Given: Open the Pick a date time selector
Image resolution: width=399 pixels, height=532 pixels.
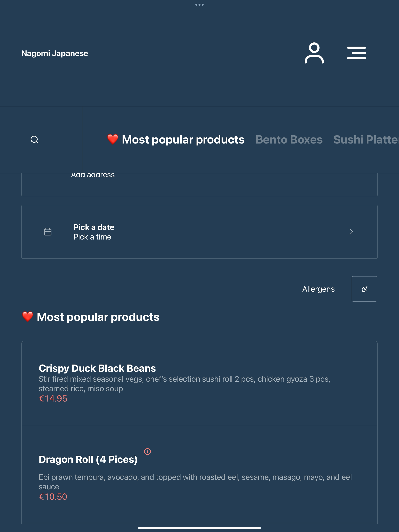Looking at the screenshot, I should [199, 232].
